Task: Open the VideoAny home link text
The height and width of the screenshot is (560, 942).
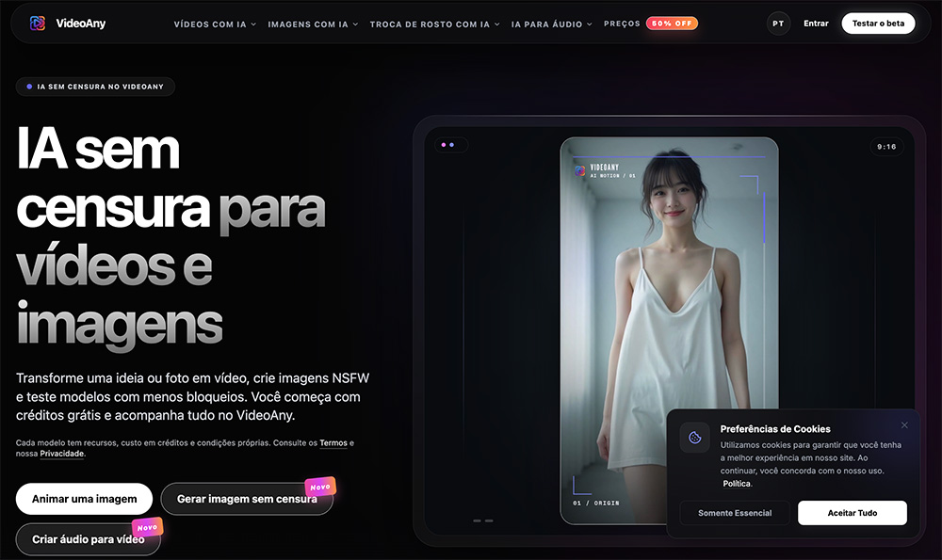Action: (x=80, y=24)
